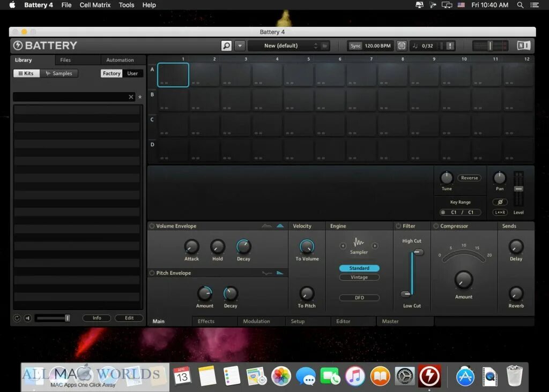
Task: Switch to the Files tab
Action: pyautogui.click(x=65, y=60)
